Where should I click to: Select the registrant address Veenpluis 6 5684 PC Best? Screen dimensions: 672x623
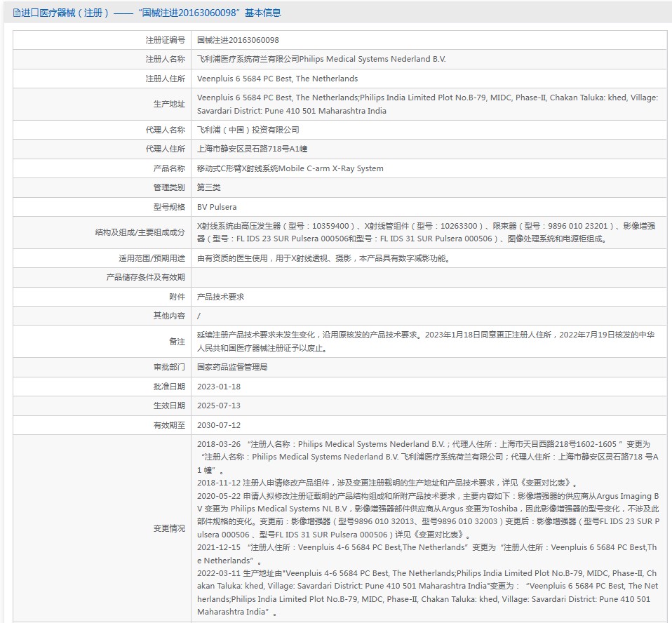(x=277, y=79)
